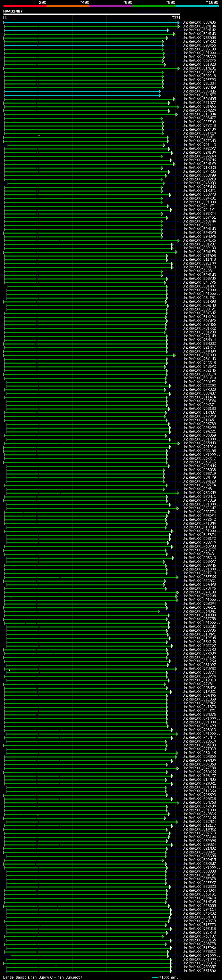Select hit label UniRef100_Q7Y248
The image size is (222, 980).
(x=199, y=125)
